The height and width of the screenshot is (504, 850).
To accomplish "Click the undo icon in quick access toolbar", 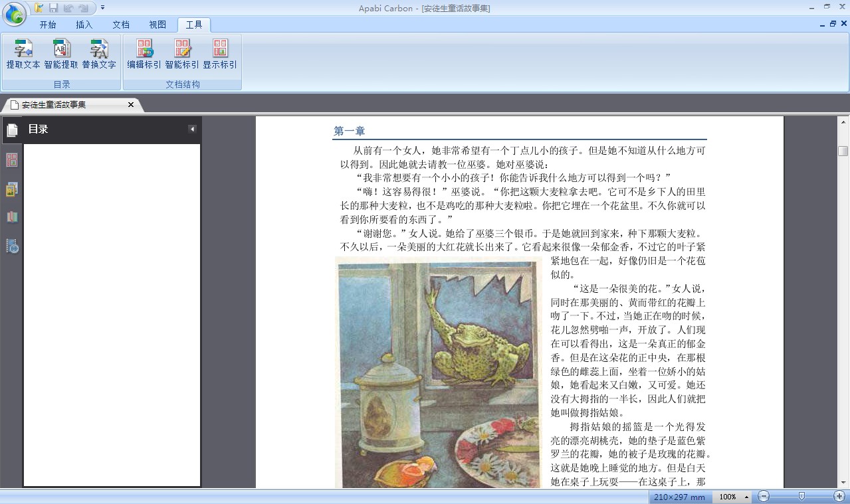I will click(68, 8).
